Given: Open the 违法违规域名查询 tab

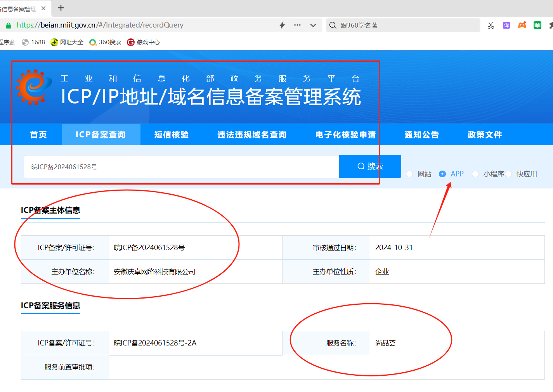Looking at the screenshot, I should click(x=252, y=135).
